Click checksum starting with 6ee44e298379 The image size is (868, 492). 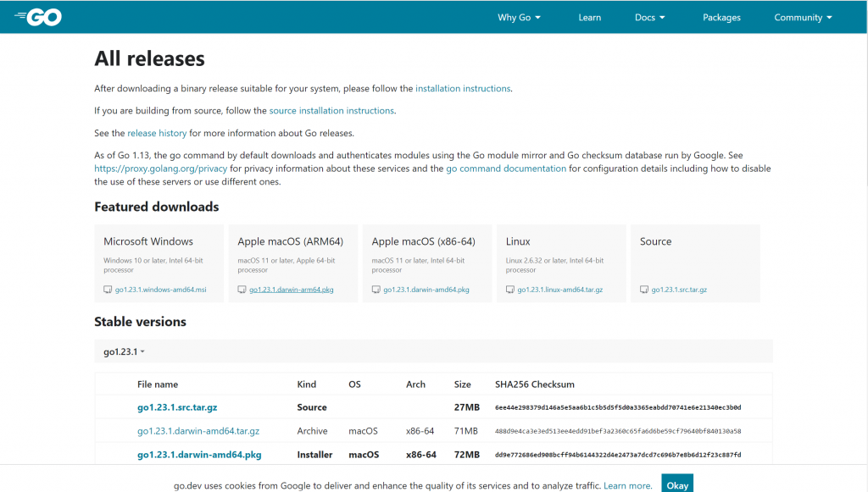pos(618,407)
